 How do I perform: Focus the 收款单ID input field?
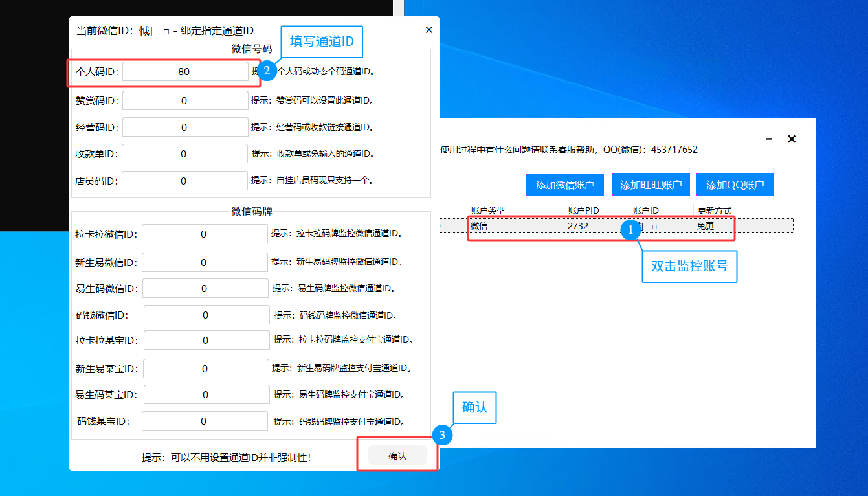click(184, 154)
